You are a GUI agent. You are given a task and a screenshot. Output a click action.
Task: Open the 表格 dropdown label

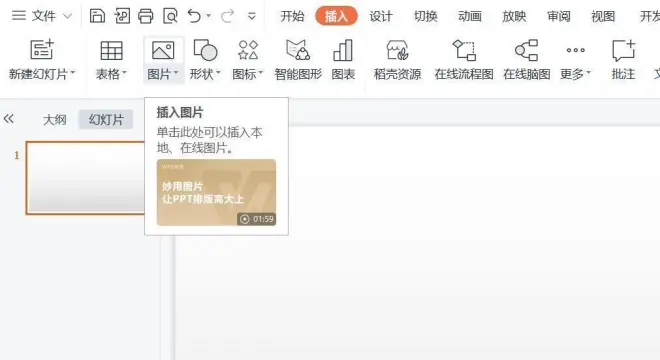click(111, 74)
